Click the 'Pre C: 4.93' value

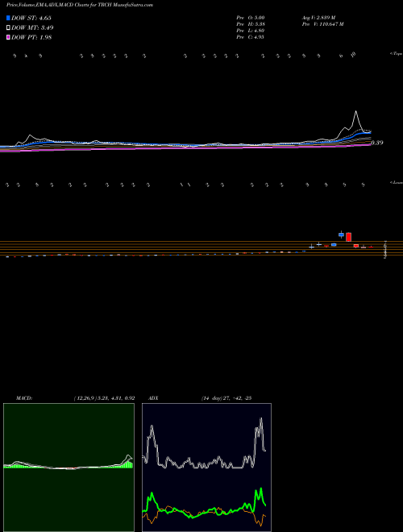pos(251,37)
